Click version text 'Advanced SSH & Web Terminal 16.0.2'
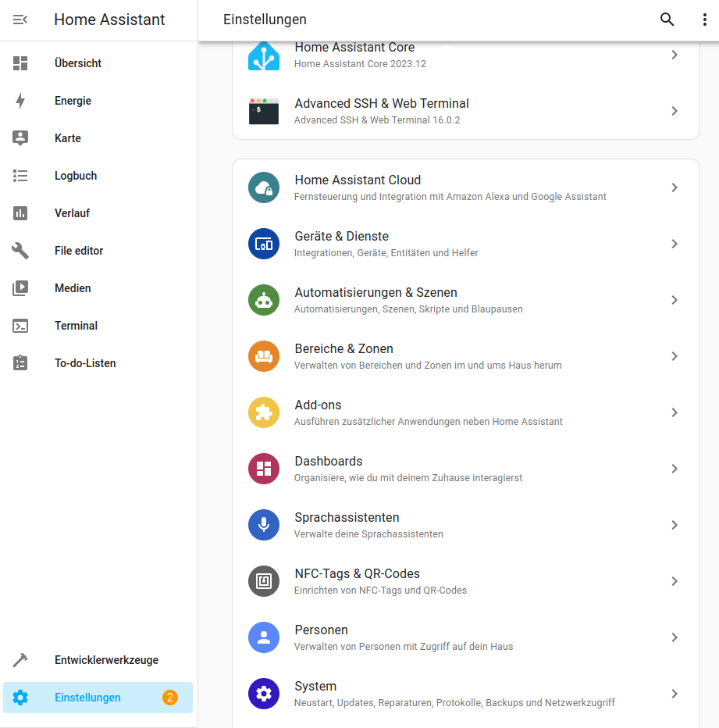719x728 pixels. 377,120
